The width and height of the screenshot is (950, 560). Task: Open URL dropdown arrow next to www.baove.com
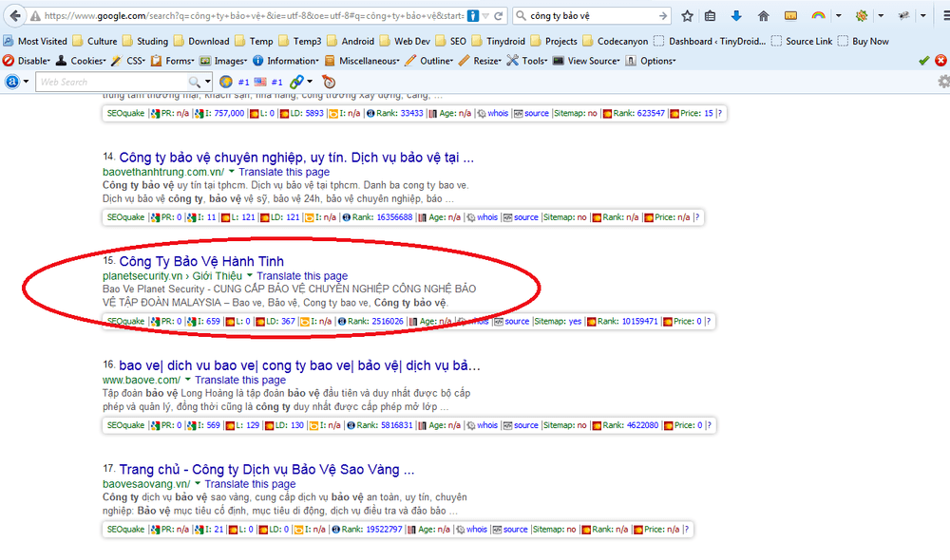[188, 381]
